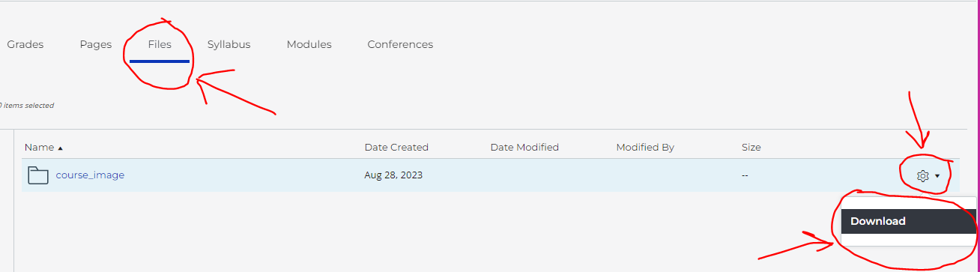Click the gear settings icon for course_image
Viewport: 980px width, 272px height.
tap(922, 175)
